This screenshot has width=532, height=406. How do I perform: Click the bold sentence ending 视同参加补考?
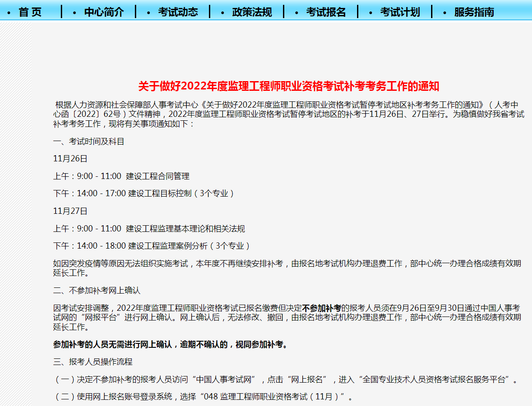click(x=170, y=344)
